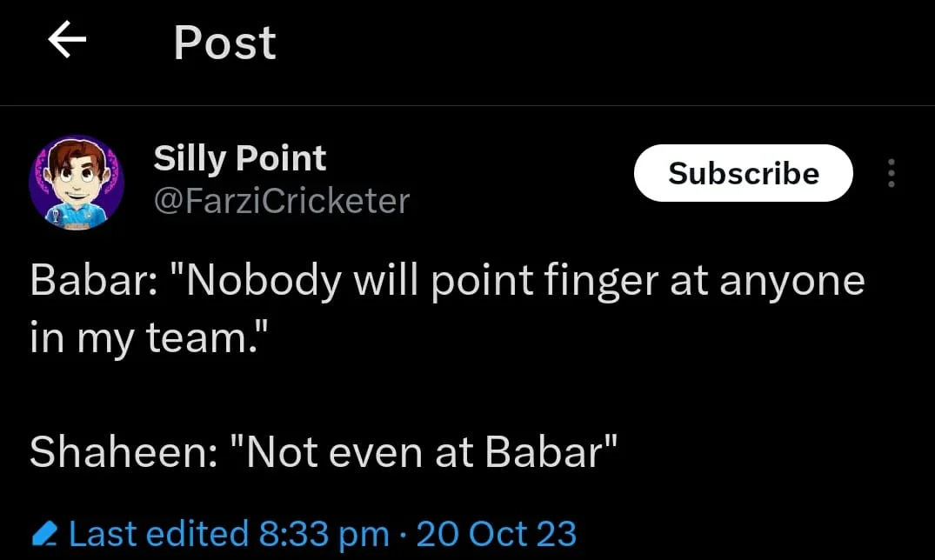View edit history via "Last edited"

pyautogui.click(x=157, y=533)
